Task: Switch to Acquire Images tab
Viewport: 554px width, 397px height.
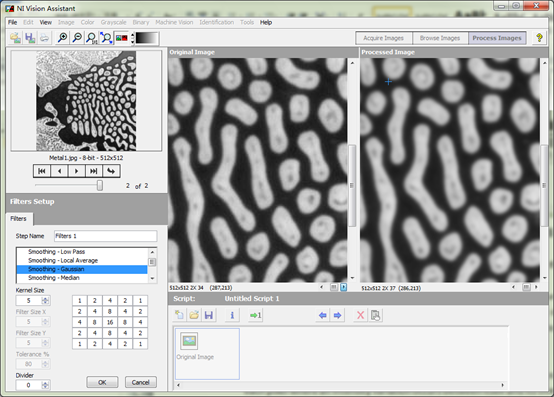Action: point(383,38)
